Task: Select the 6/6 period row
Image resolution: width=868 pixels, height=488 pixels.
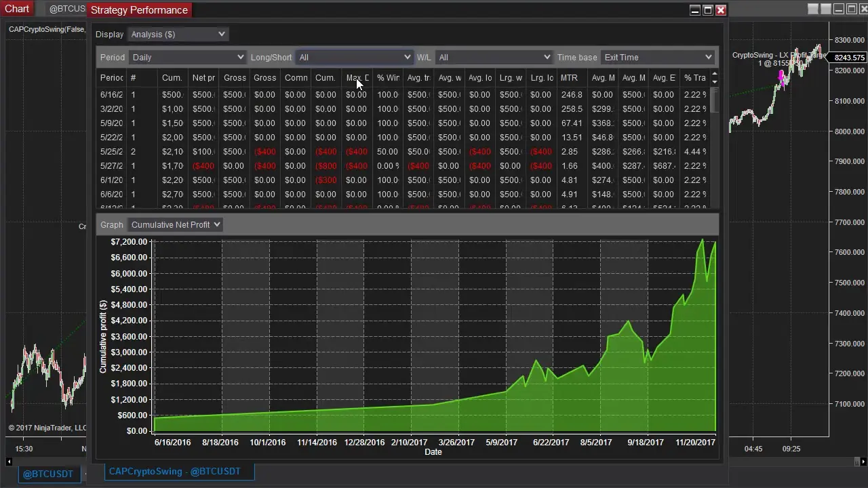Action: [x=403, y=195]
